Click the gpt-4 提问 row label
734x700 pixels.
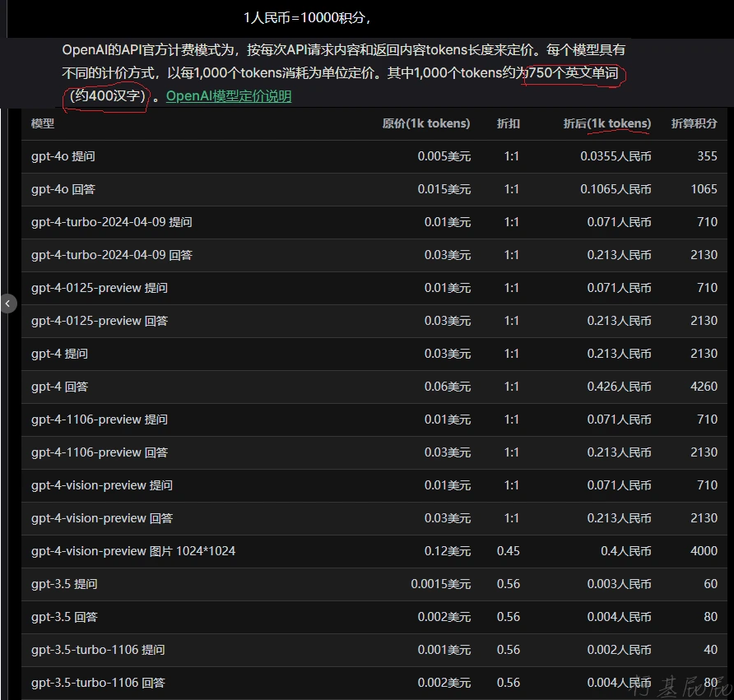coord(59,354)
